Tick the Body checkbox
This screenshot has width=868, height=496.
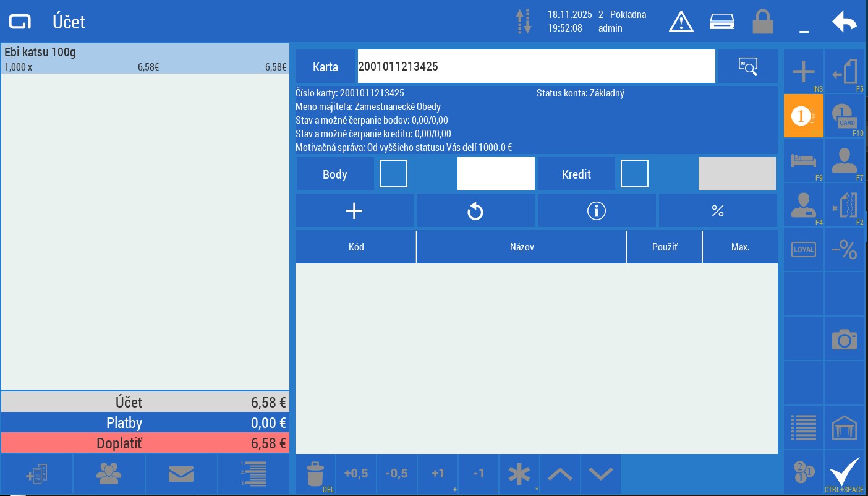[393, 174]
